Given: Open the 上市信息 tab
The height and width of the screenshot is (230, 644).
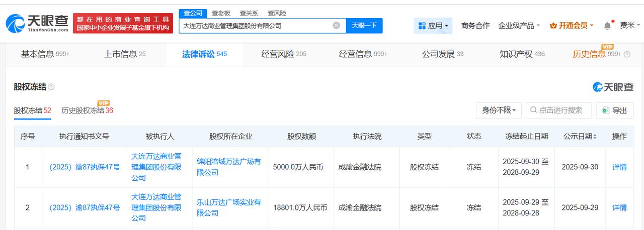Looking at the screenshot, I should pos(125,54).
